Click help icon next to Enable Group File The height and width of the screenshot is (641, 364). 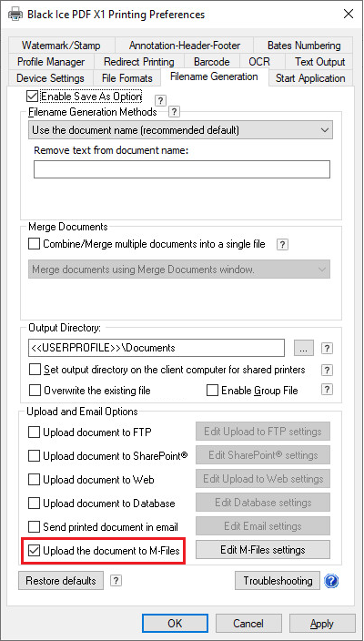click(327, 390)
